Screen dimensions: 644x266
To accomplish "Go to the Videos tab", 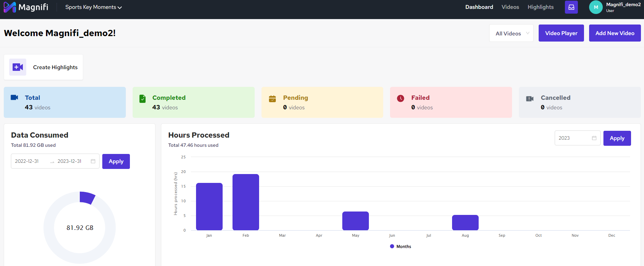I will point(510,7).
